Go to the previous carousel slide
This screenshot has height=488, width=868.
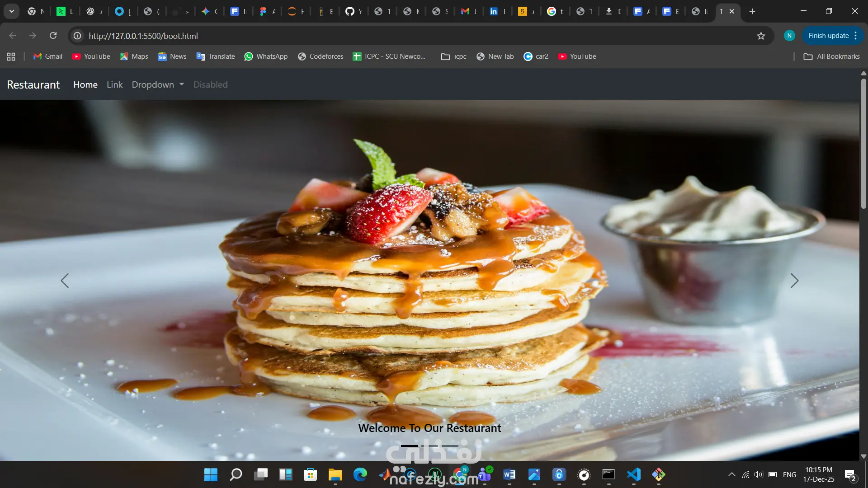[65, 281]
